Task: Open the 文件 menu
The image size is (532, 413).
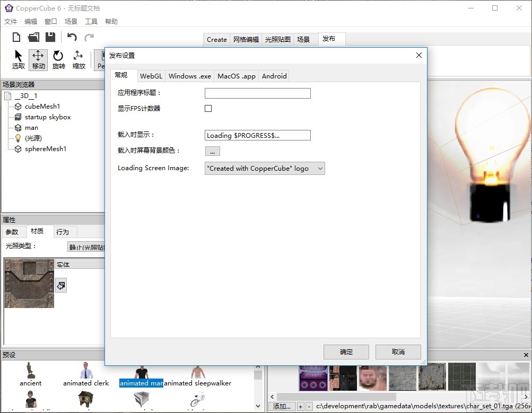Action: (11, 21)
